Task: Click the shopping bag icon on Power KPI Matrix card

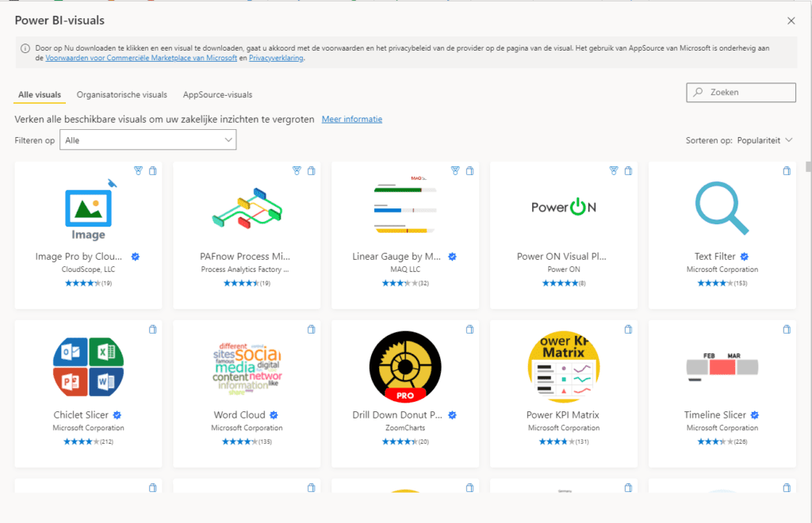Action: click(x=628, y=329)
